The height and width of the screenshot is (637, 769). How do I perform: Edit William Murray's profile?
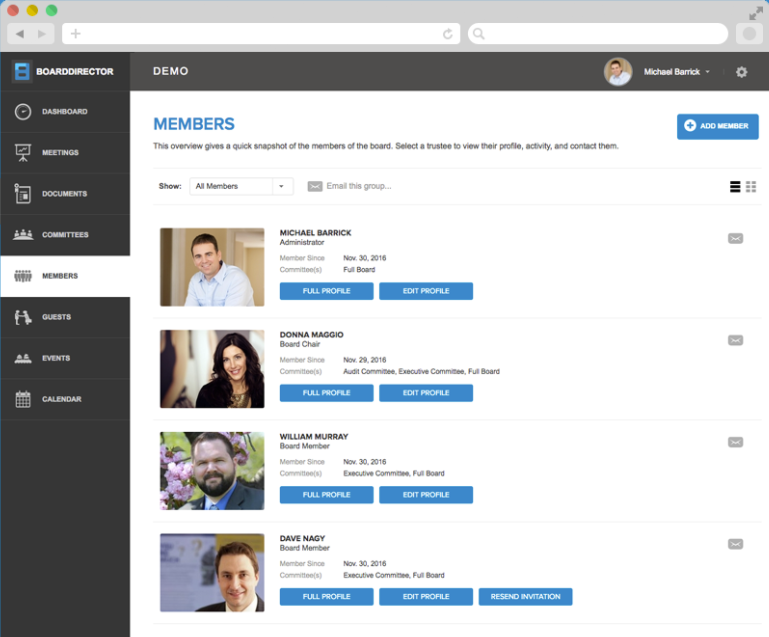click(426, 495)
